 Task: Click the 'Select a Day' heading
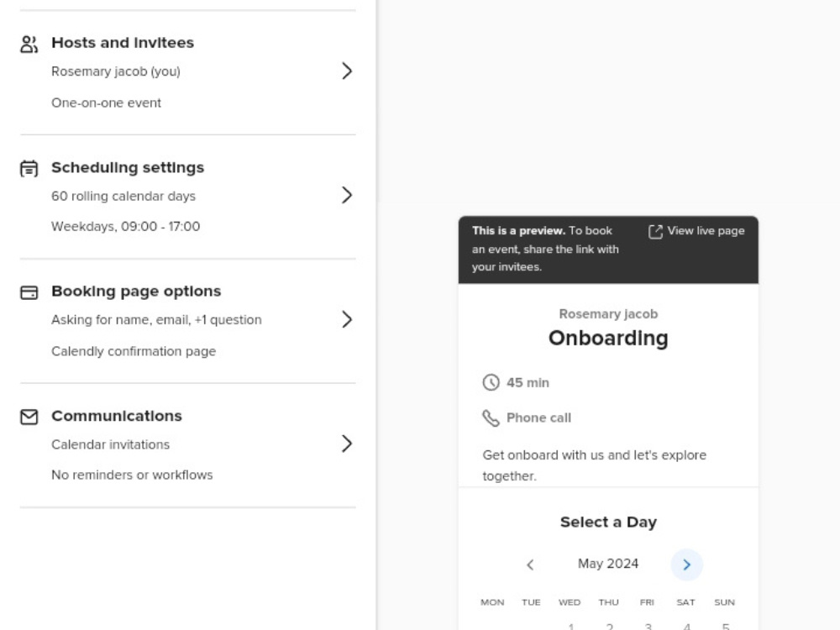click(x=608, y=522)
